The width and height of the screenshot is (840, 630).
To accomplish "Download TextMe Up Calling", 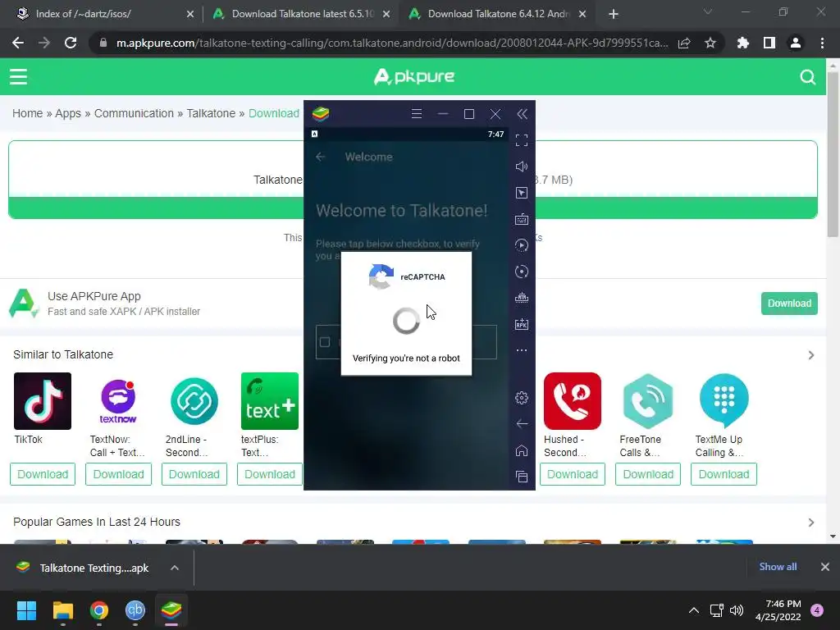I will 724,474.
